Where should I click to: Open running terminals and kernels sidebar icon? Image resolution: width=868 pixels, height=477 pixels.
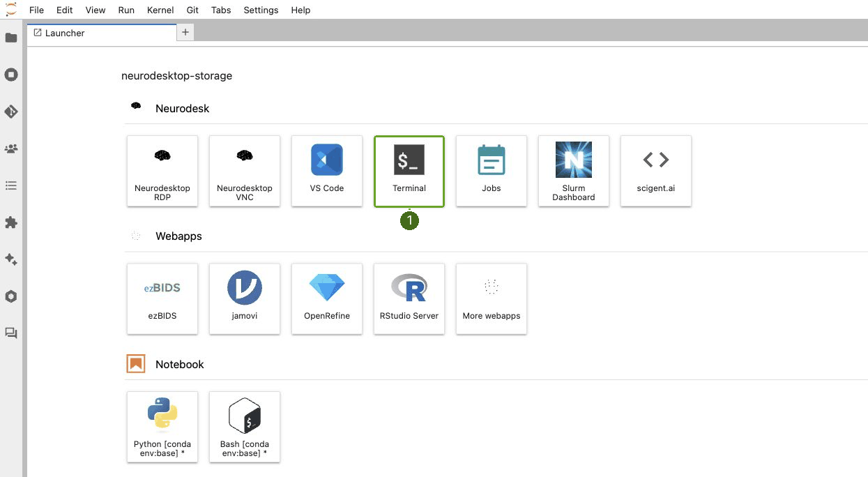coord(11,75)
